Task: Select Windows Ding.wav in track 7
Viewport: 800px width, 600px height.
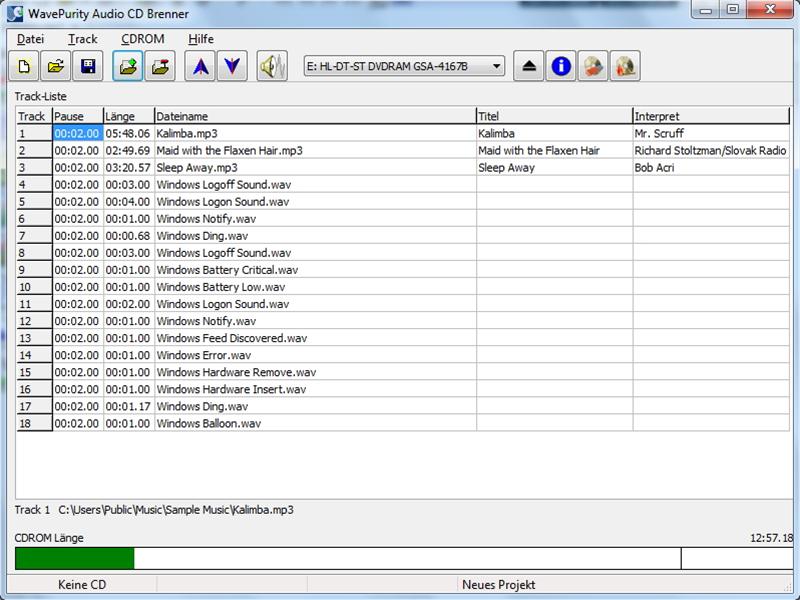Action: click(x=202, y=236)
